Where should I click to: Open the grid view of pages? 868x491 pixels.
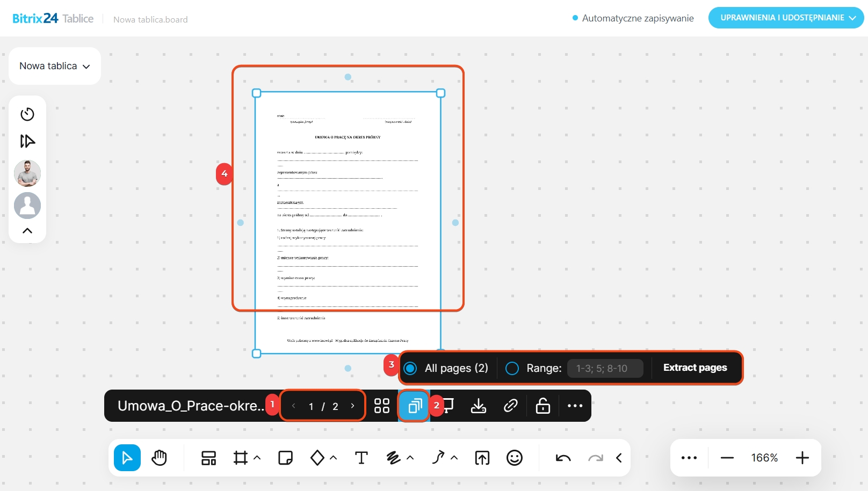[x=381, y=406]
